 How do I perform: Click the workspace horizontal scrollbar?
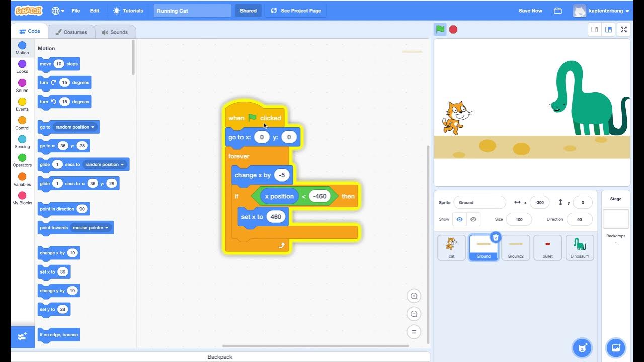point(315,346)
